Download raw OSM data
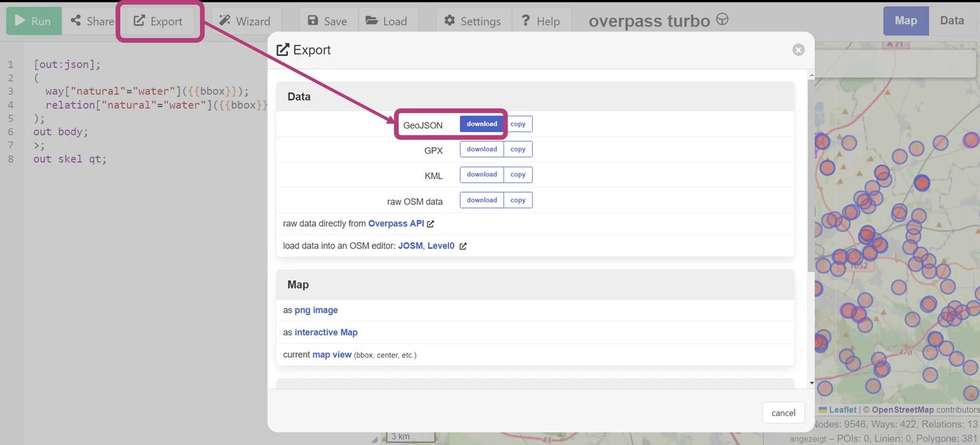This screenshot has width=980, height=445. [482, 200]
